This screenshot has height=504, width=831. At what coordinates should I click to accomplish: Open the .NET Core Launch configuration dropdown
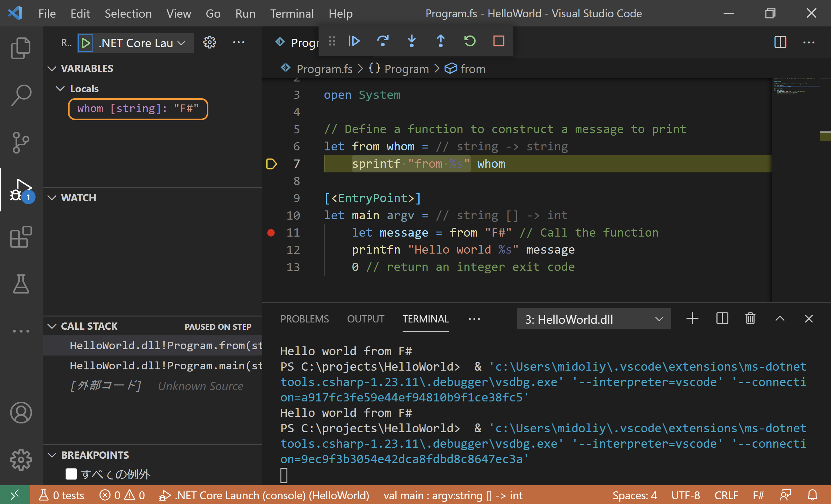click(142, 43)
